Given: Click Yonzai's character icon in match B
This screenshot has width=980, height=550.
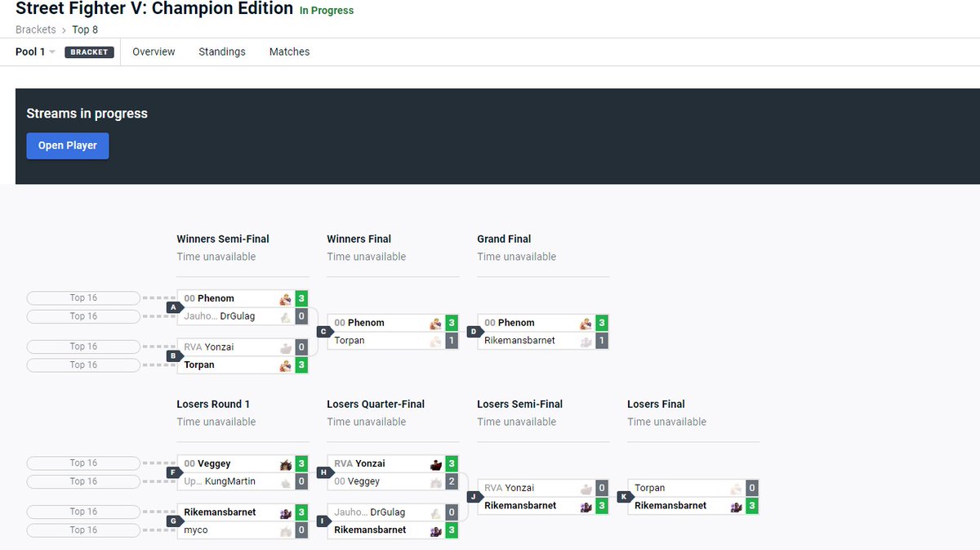Looking at the screenshot, I should 285,347.
